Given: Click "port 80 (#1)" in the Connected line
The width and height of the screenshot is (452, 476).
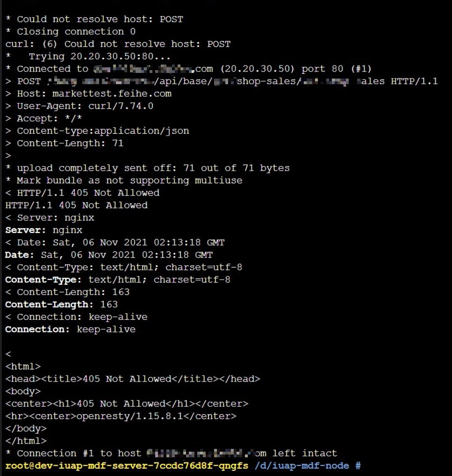Looking at the screenshot, I should point(337,69).
